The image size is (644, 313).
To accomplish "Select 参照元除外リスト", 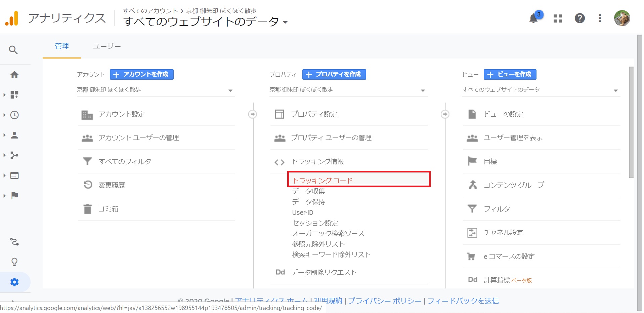I will click(x=318, y=244).
